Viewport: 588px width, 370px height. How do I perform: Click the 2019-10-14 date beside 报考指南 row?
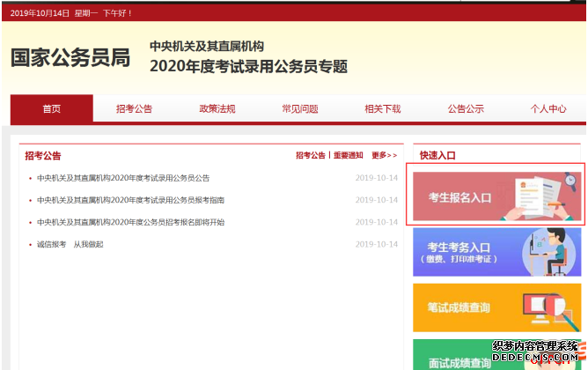point(377,200)
